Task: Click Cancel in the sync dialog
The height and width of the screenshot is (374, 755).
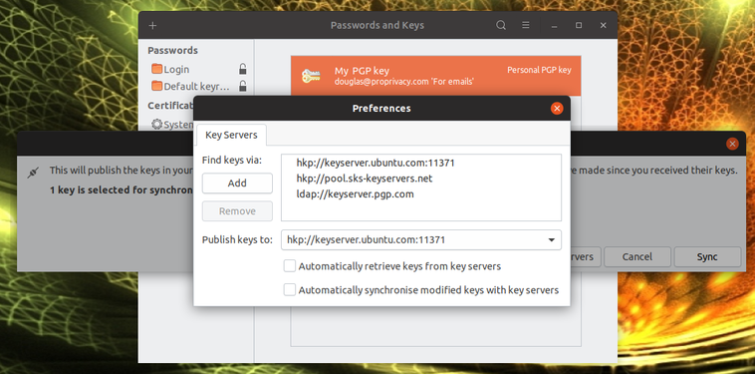Action: pos(637,257)
